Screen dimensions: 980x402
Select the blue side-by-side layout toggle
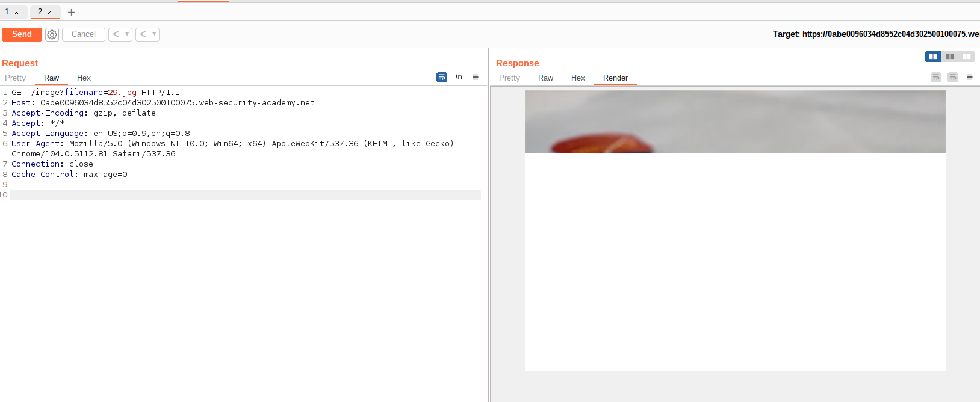(x=932, y=57)
